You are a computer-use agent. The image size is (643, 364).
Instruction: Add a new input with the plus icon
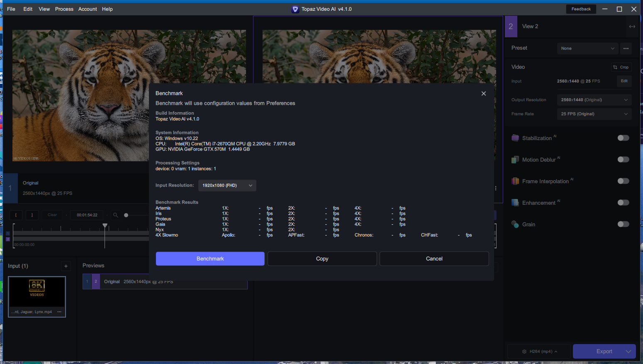(66, 266)
